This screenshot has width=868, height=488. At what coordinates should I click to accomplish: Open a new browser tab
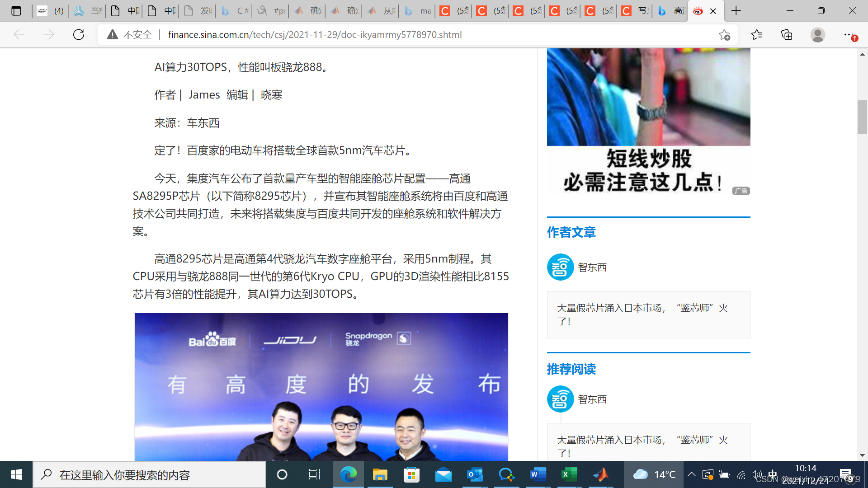[x=736, y=11]
